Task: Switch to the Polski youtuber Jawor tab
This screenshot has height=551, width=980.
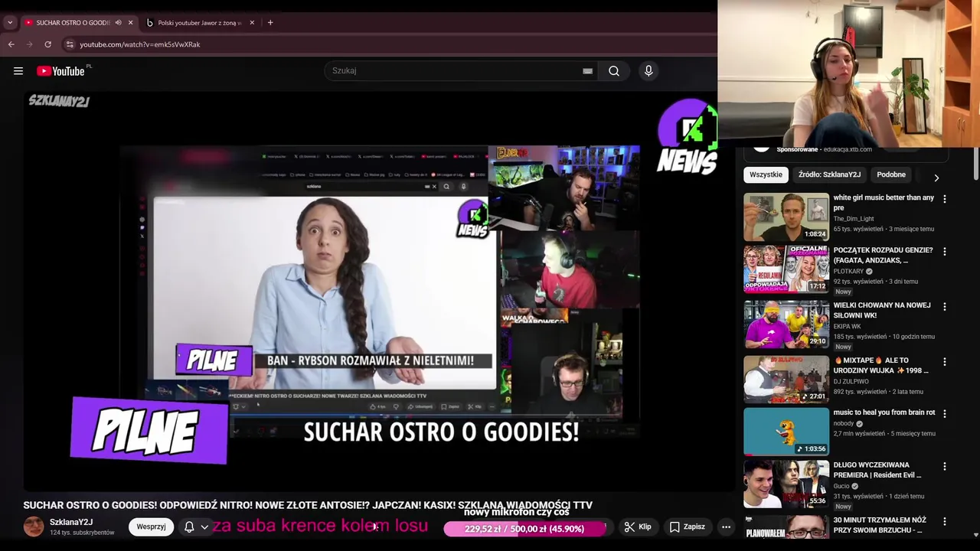Action: [198, 23]
